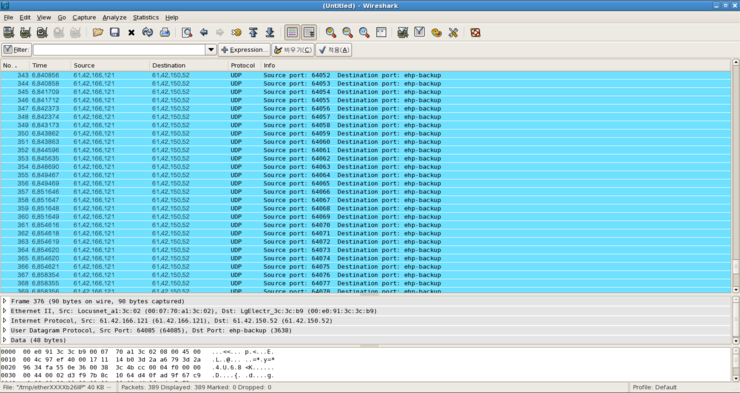Expand the Frame 376 detail row
Screen dimensions: 740x393
tap(5, 301)
